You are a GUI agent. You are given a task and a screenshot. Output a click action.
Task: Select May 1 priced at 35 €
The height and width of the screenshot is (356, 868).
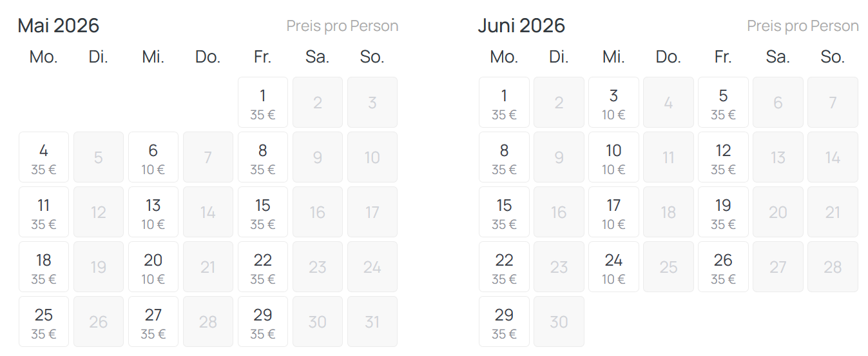tap(262, 103)
